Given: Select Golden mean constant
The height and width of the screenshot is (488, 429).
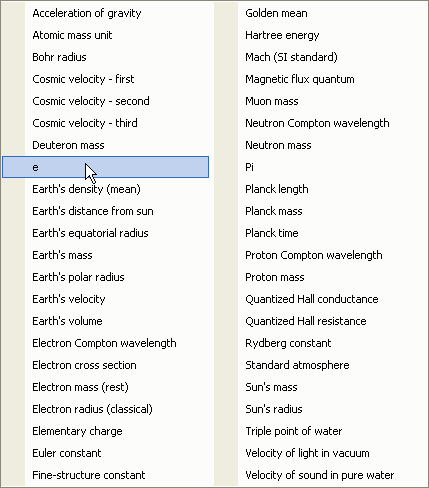Looking at the screenshot, I should [x=320, y=13].
